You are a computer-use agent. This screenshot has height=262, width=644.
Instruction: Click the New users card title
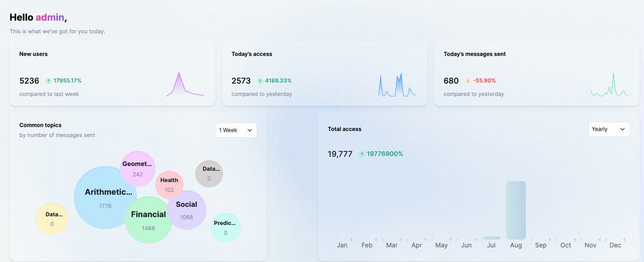coord(33,54)
